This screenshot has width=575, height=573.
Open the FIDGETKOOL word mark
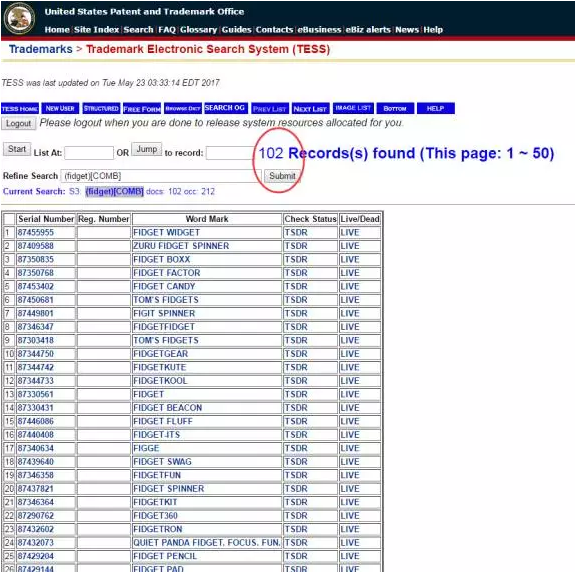pyautogui.click(x=160, y=381)
